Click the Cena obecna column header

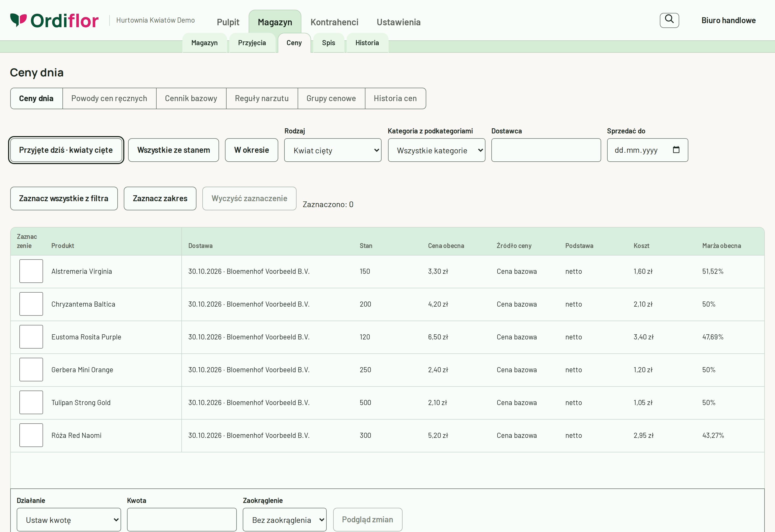(x=446, y=246)
